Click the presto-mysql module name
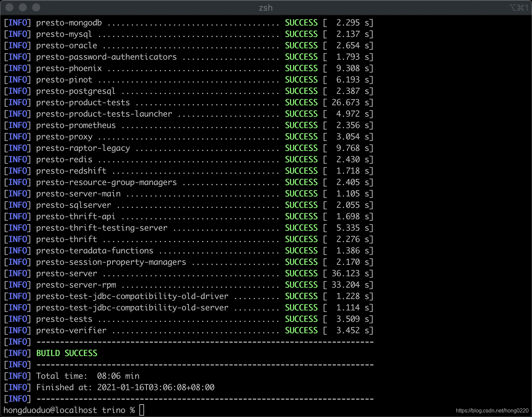The image size is (532, 417). coord(64,34)
